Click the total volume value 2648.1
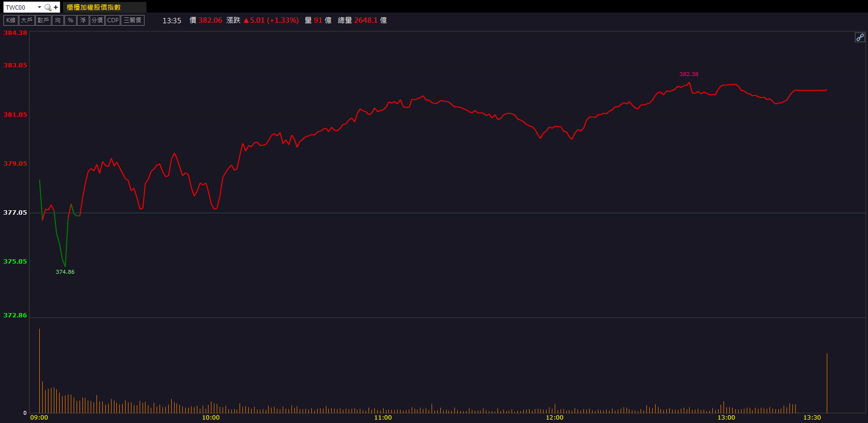 click(x=366, y=20)
